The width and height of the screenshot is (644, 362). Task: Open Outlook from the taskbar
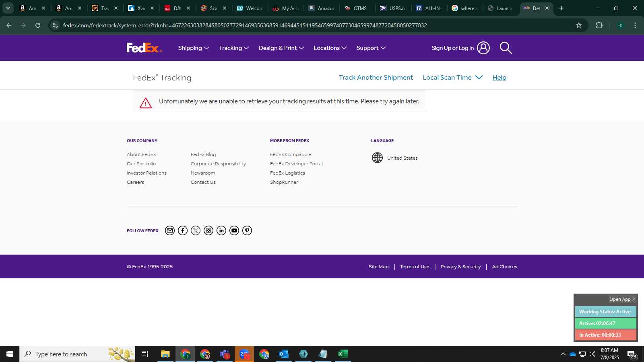click(284, 354)
